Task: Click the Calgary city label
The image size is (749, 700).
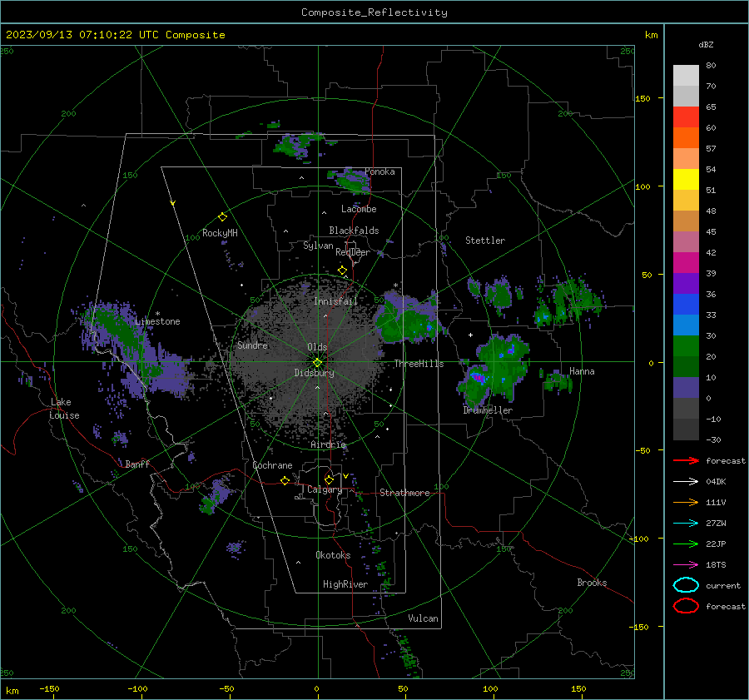Action: pos(325,489)
